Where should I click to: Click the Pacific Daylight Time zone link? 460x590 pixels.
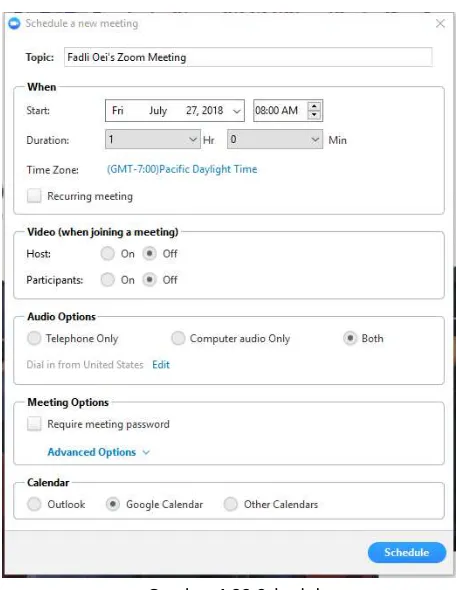(x=182, y=169)
